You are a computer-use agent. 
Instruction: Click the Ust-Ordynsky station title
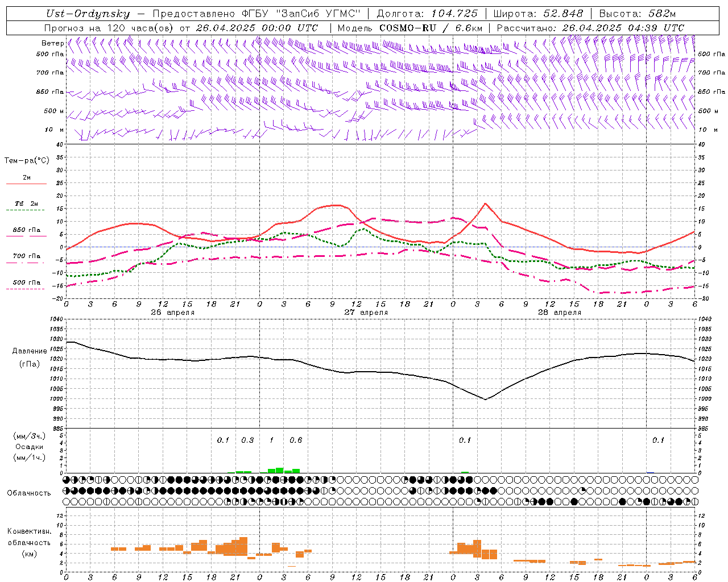click(x=88, y=14)
